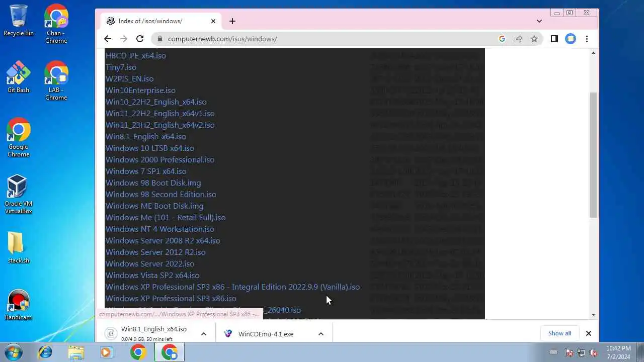This screenshot has height=362, width=644.
Task: Open Chrome three-dot menu
Action: (x=587, y=39)
